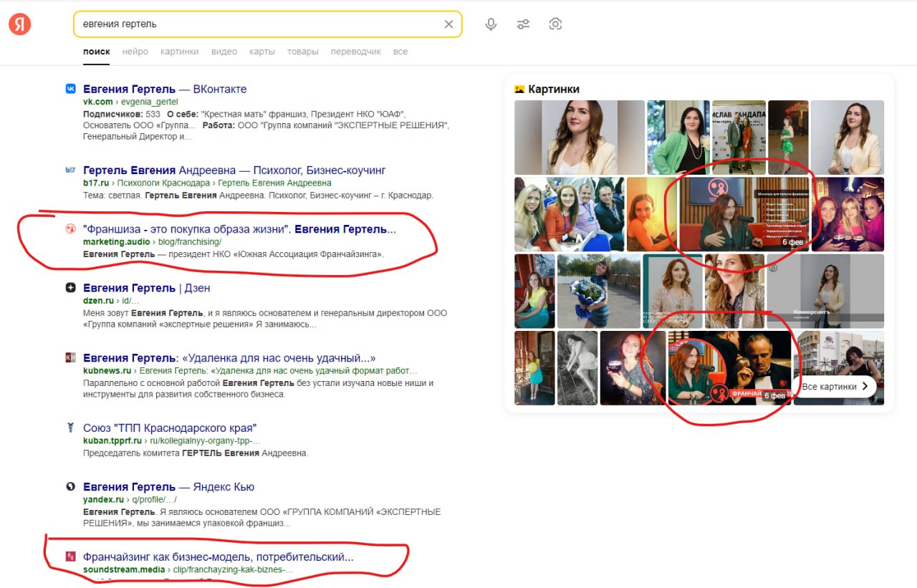Image resolution: width=917 pixels, height=588 pixels.
Task: Open Союз ТПП Краснодарского края result
Action: pyautogui.click(x=170, y=428)
